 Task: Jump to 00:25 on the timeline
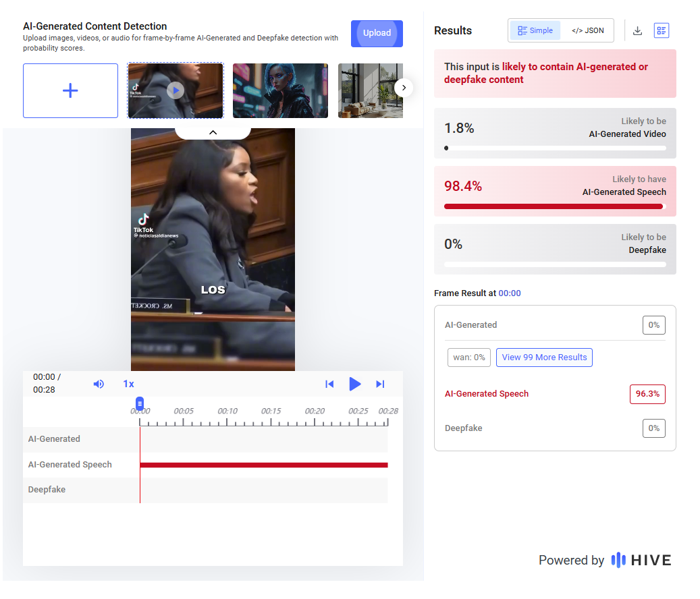(358, 411)
